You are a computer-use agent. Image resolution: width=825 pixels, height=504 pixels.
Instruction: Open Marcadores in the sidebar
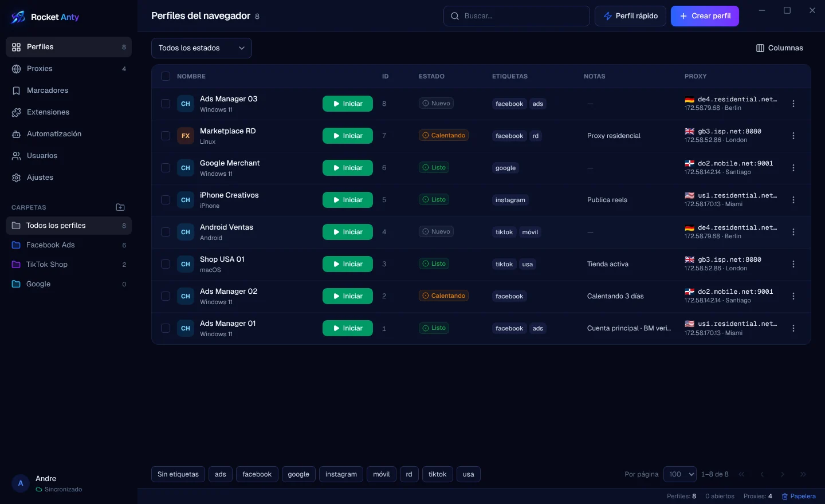click(69, 90)
